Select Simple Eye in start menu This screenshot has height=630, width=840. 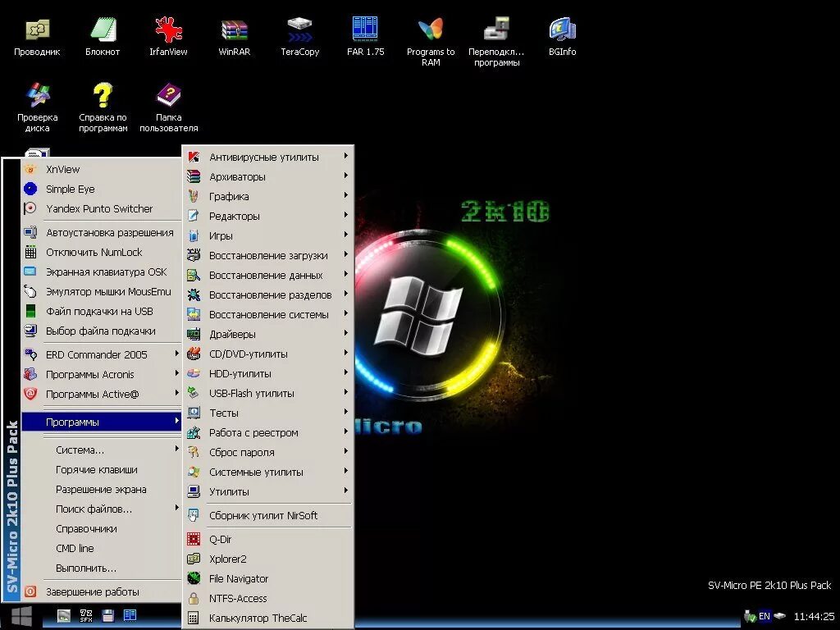[x=101, y=189]
